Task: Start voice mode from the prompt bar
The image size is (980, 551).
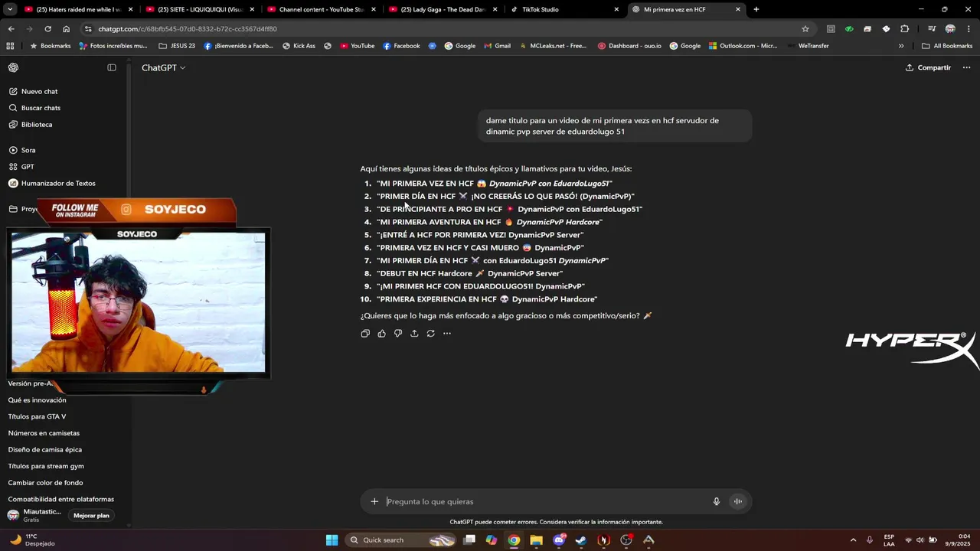Action: 738,502
